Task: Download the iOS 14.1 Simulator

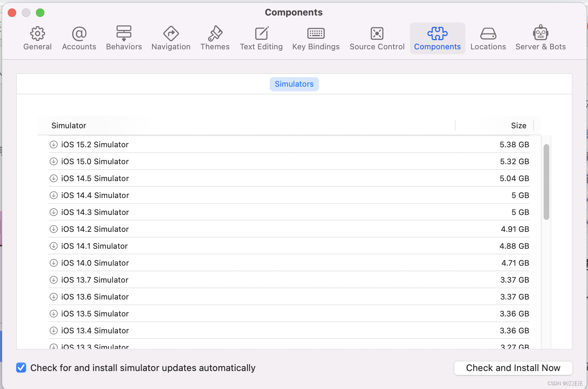Action: 54,246
